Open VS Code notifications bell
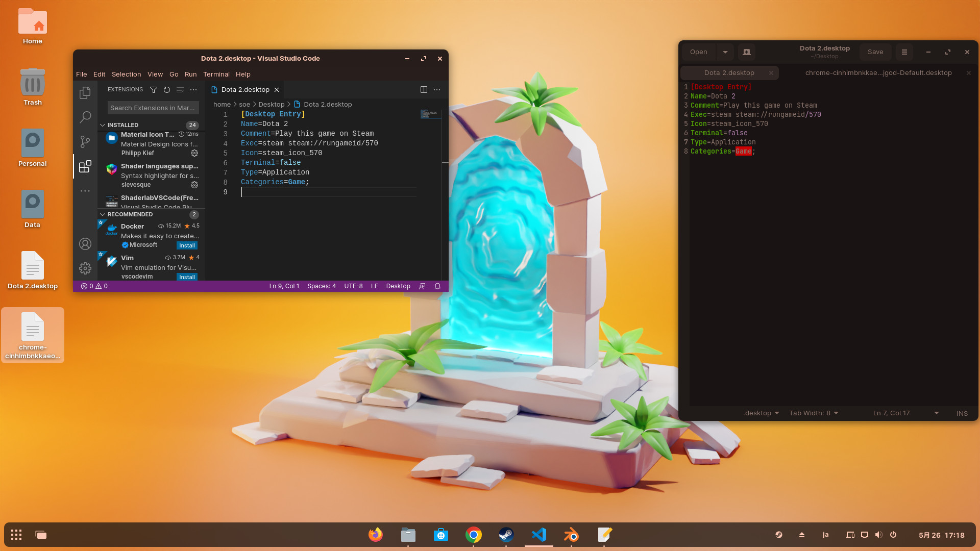The height and width of the screenshot is (551, 980). pos(437,286)
